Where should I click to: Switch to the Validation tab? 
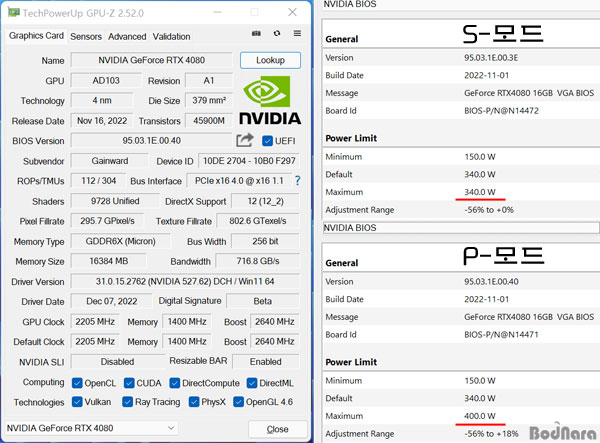point(171,37)
